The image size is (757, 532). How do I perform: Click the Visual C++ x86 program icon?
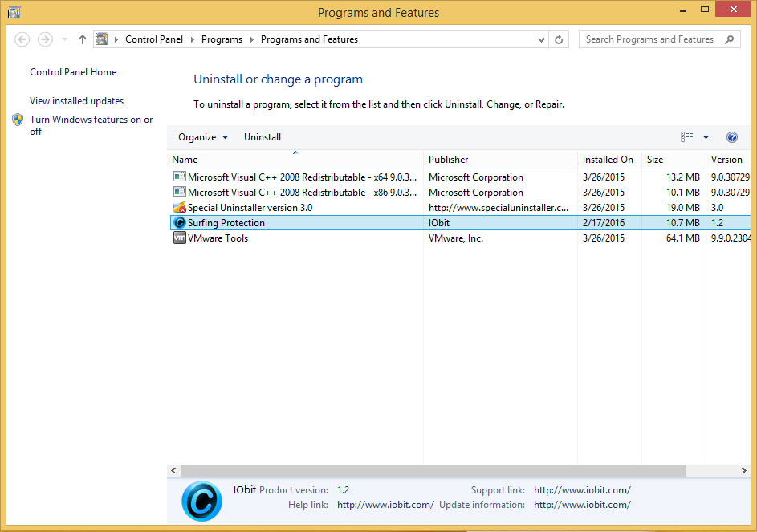point(180,192)
